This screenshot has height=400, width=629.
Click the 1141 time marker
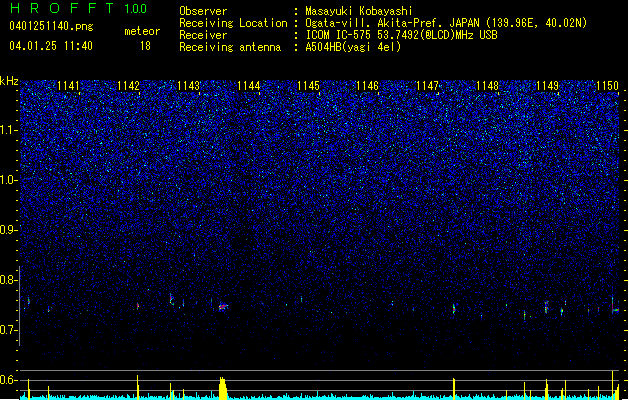[x=69, y=86]
